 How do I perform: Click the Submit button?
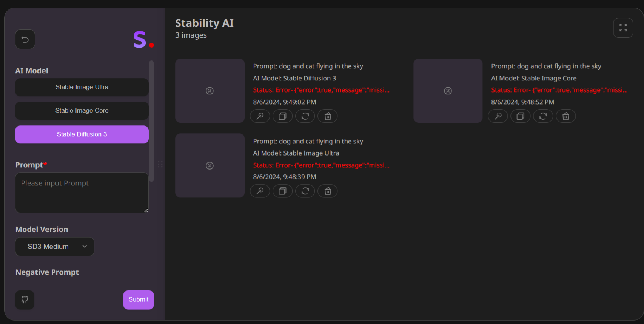pos(139,300)
